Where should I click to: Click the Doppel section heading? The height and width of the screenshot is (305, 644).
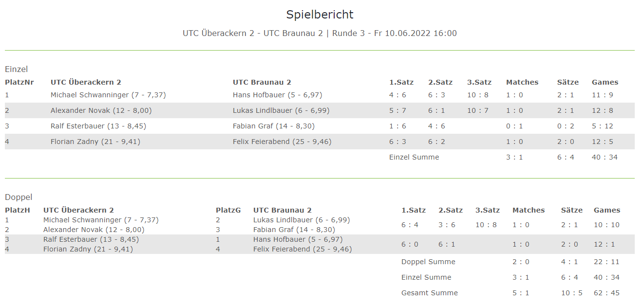tap(19, 197)
